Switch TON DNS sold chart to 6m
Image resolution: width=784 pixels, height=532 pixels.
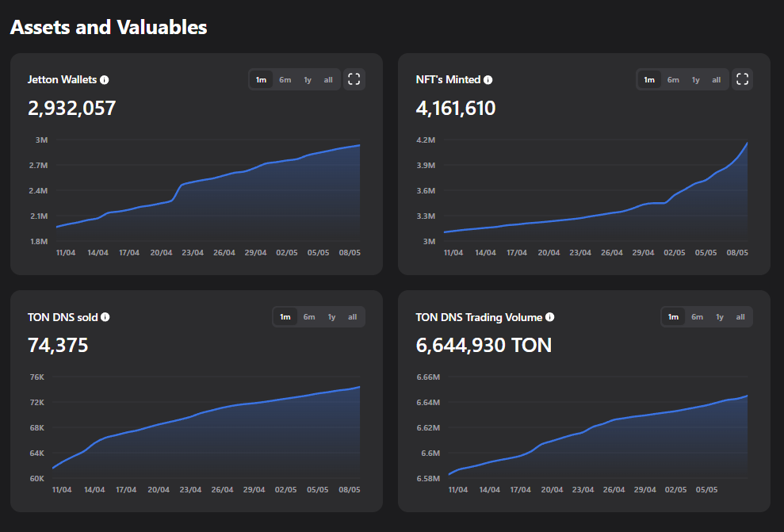(x=308, y=317)
